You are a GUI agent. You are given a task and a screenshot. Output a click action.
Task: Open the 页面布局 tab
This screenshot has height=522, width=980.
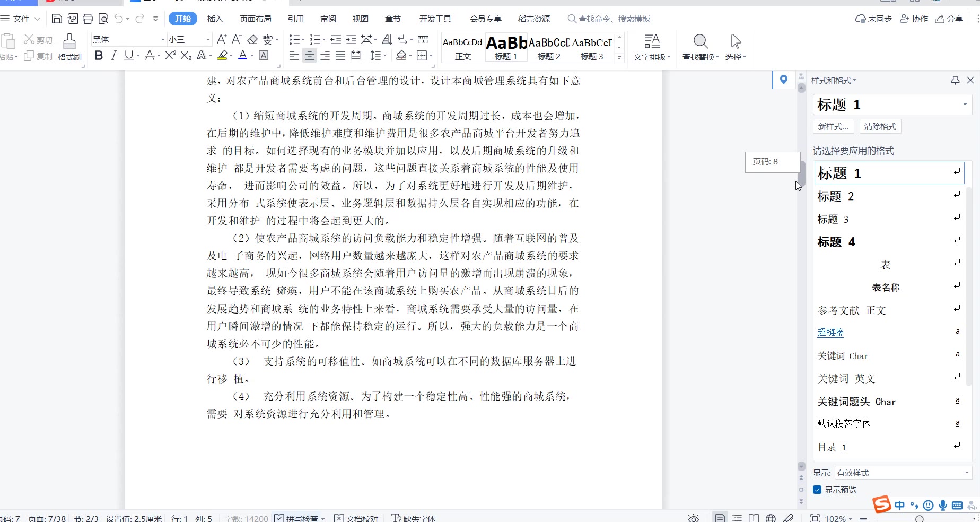tap(255, 19)
